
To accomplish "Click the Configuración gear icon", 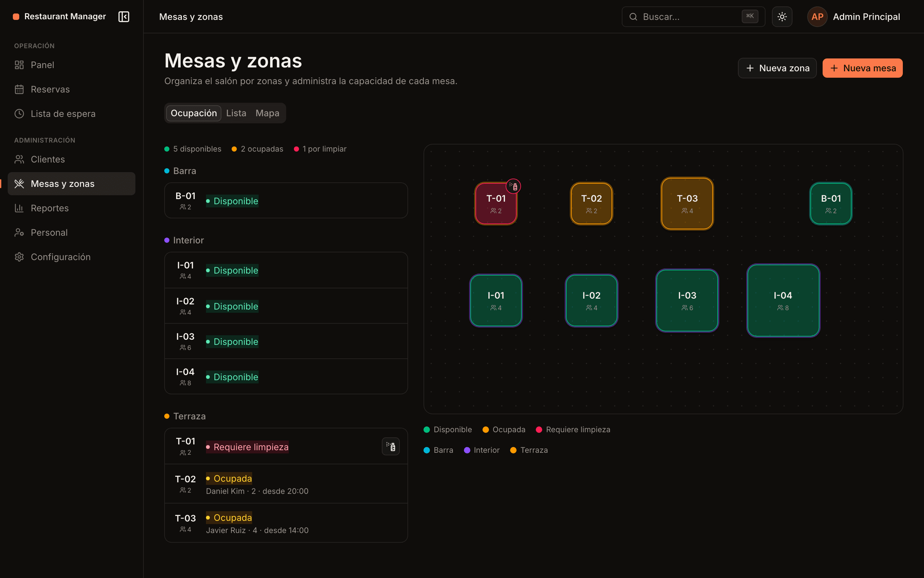I will tap(19, 257).
